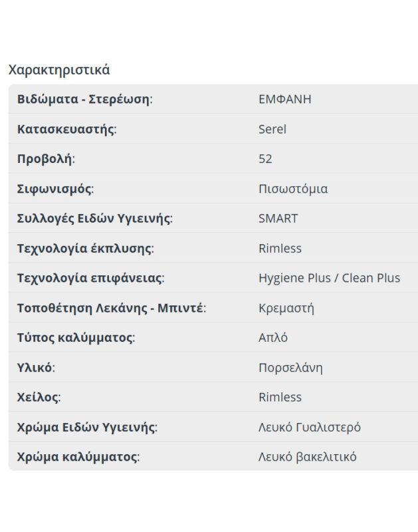
Task: Click the Τεχνολογία έκπλυσης label
Action: 85,249
